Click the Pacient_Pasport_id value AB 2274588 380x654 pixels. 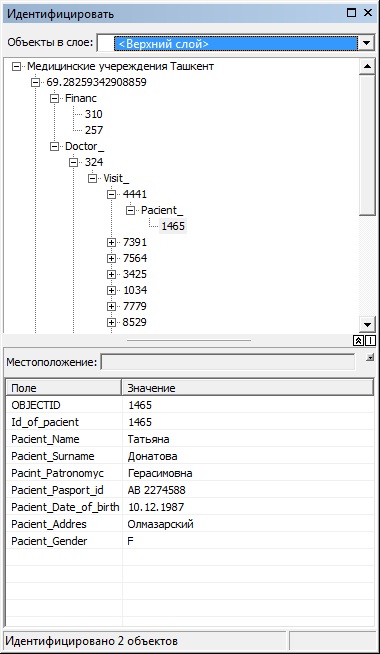(156, 490)
